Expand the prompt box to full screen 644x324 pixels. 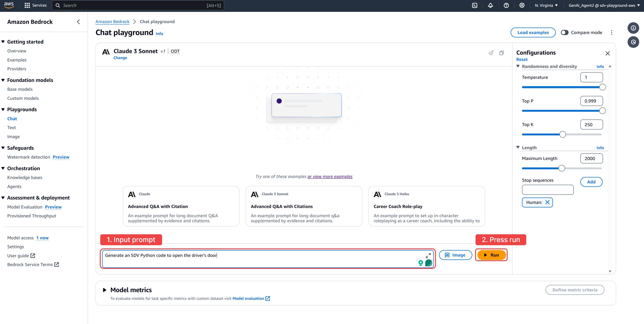click(x=428, y=256)
